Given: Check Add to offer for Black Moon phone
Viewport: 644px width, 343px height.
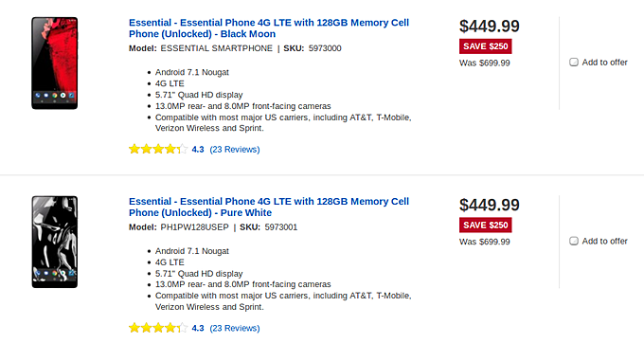Looking at the screenshot, I should pyautogui.click(x=574, y=62).
